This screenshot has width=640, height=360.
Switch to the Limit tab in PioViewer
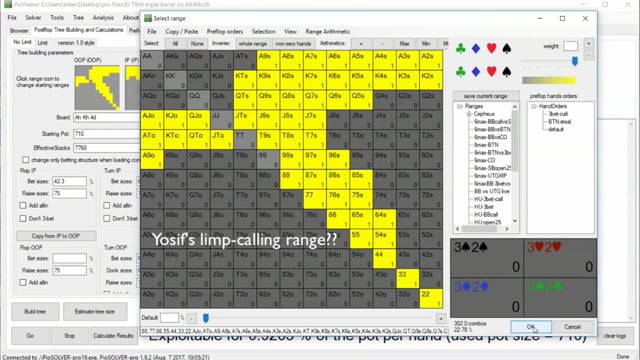[x=42, y=42]
